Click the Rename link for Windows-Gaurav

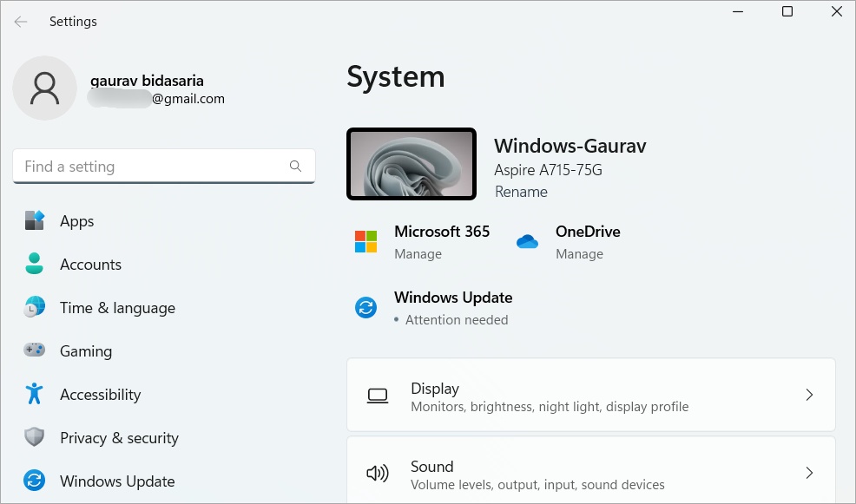click(x=521, y=192)
